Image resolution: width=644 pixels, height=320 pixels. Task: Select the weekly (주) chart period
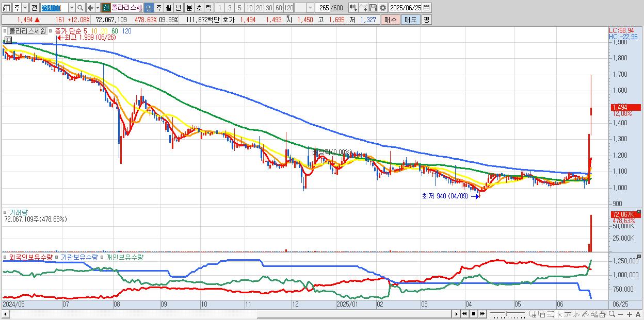(x=158, y=8)
